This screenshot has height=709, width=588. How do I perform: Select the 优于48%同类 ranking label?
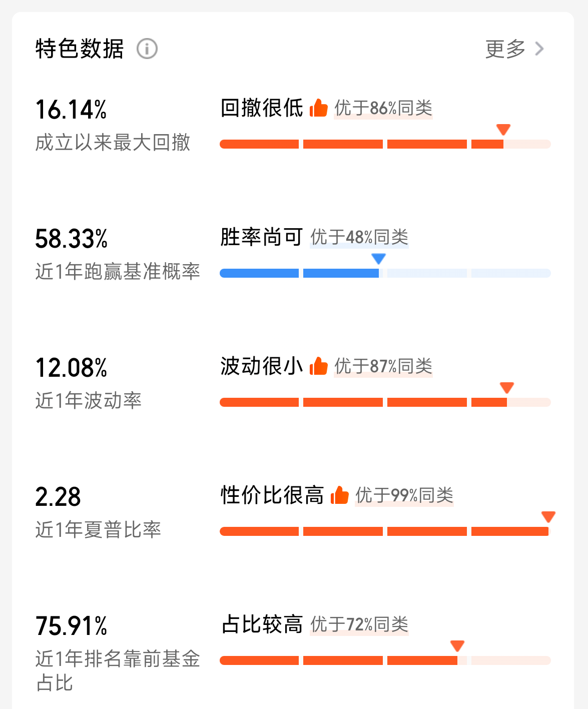tap(359, 237)
